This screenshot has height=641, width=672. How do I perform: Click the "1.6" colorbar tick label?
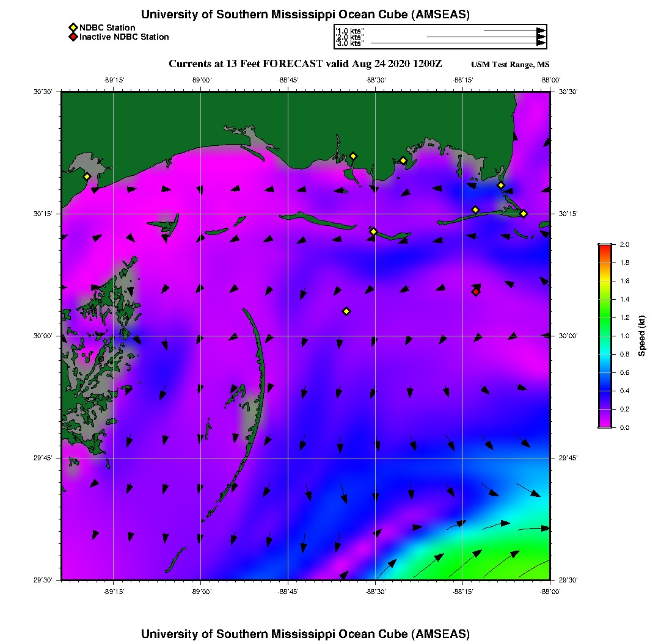click(x=624, y=281)
